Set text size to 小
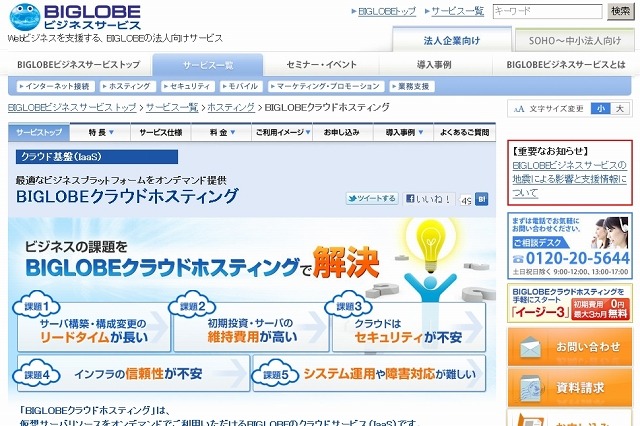 [600, 109]
